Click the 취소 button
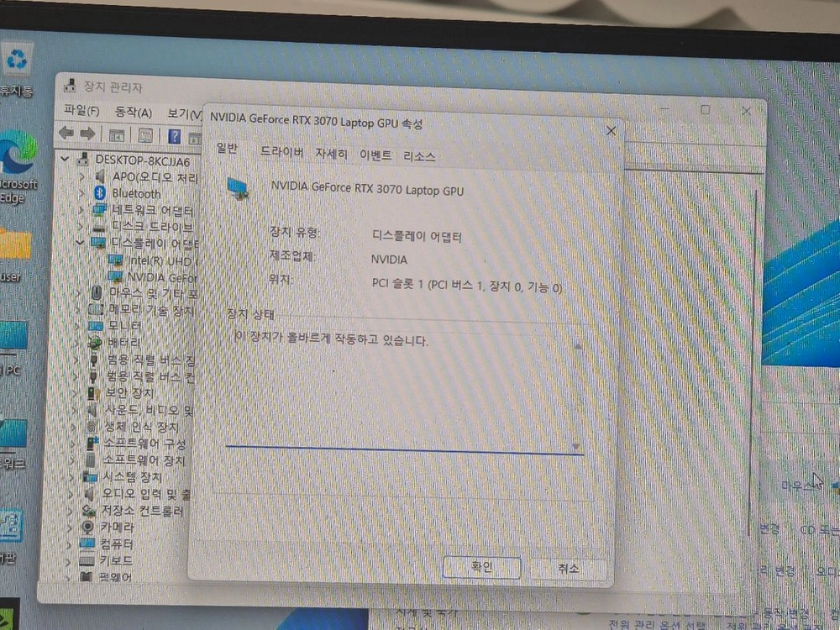Viewport: 840px width, 630px height. click(x=568, y=569)
